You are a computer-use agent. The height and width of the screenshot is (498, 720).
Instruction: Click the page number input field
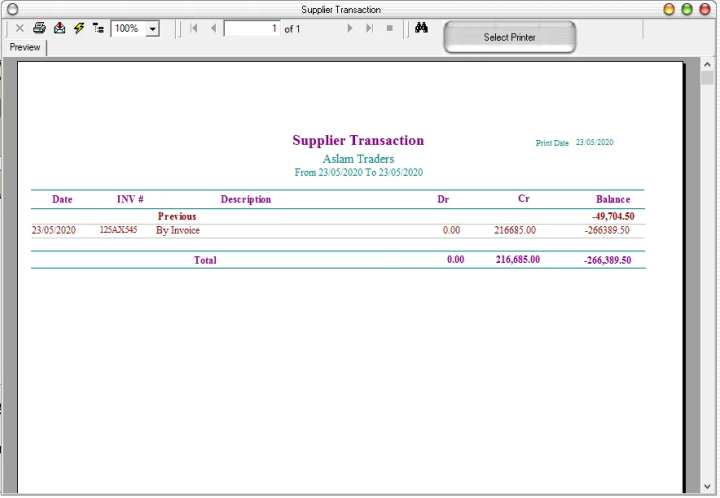[x=252, y=28]
